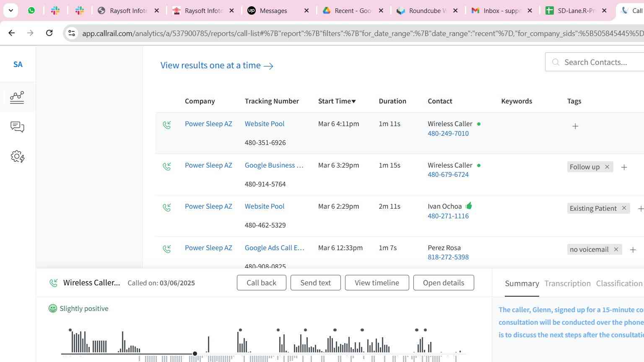644x362 pixels.
Task: Click the last highlight dot on waveform
Action: click(x=425, y=330)
